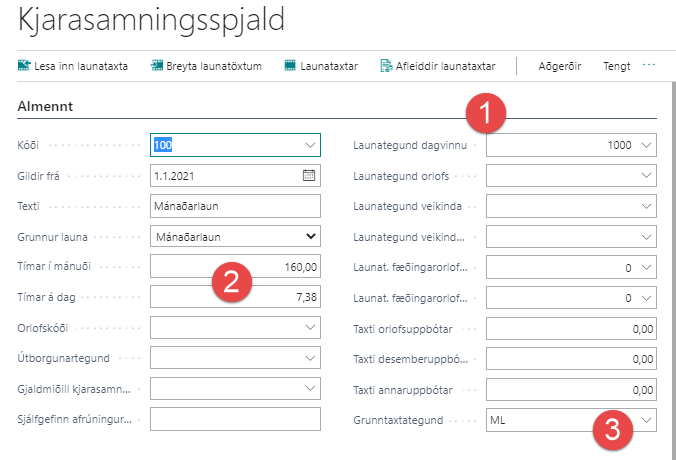The height and width of the screenshot is (460, 676).
Task: Expand the Orlofskóði dropdown
Action: 309,327
